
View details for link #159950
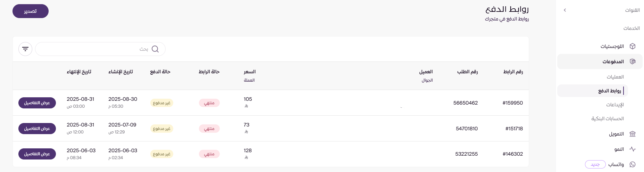click(37, 103)
